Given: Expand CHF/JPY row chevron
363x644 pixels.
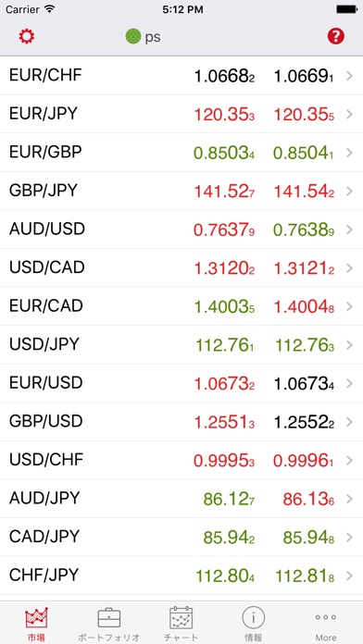Looking at the screenshot, I should (x=349, y=576).
